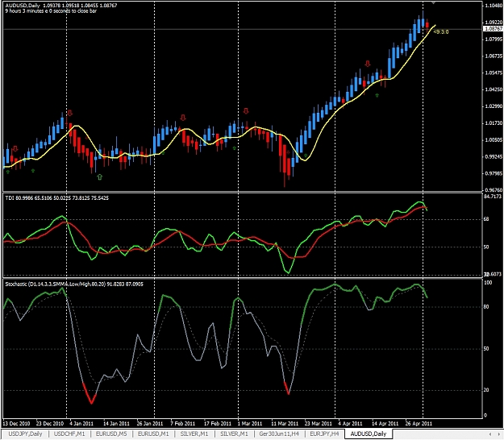This screenshot has height=440, width=504.
Task: Click the "4 Jan 2011" date label
Action: click(x=81, y=424)
